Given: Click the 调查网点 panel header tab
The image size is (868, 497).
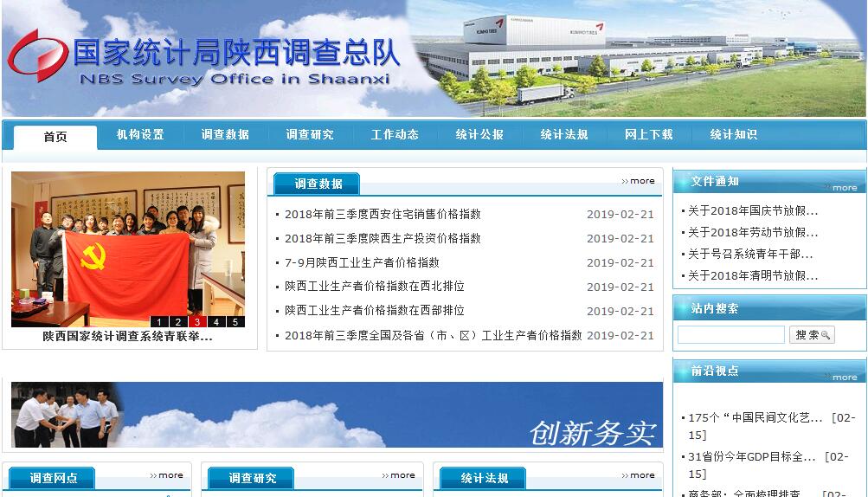Looking at the screenshot, I should [52, 478].
